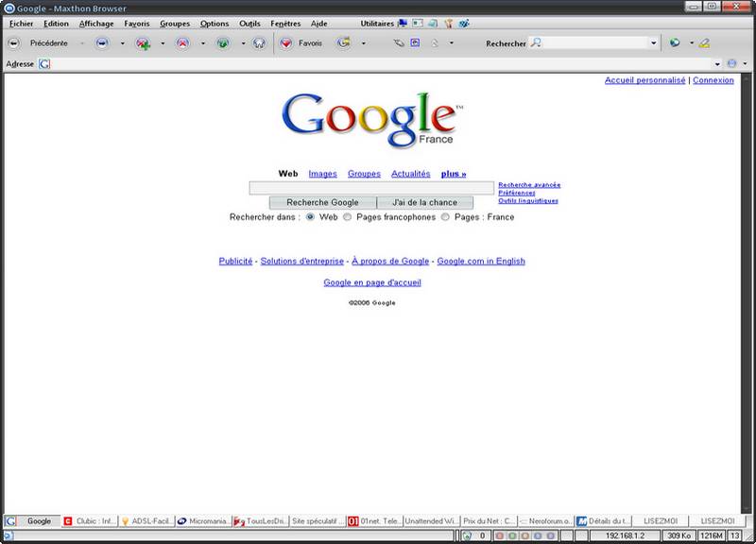Screen dimensions: 756x544
Task: Click the Recherche Google button
Action: click(x=322, y=202)
